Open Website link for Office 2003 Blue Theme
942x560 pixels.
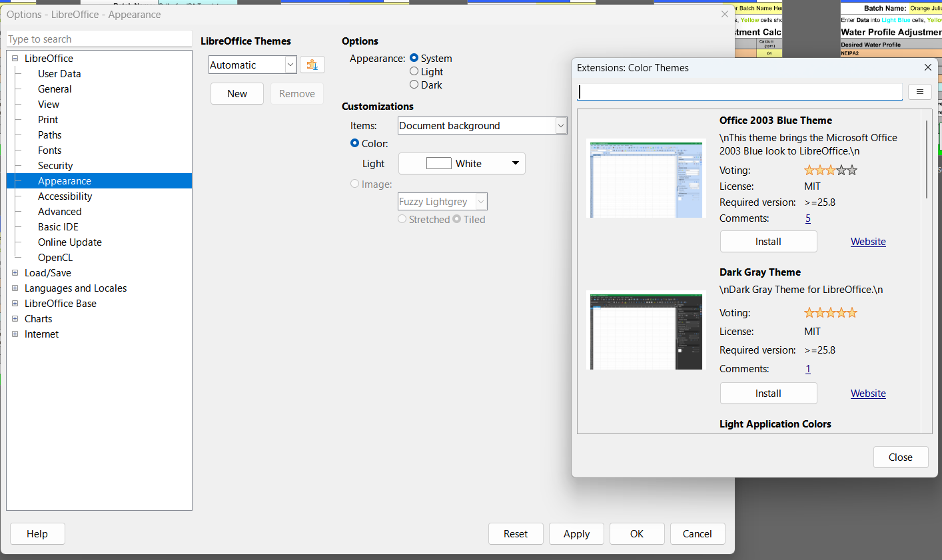(868, 242)
